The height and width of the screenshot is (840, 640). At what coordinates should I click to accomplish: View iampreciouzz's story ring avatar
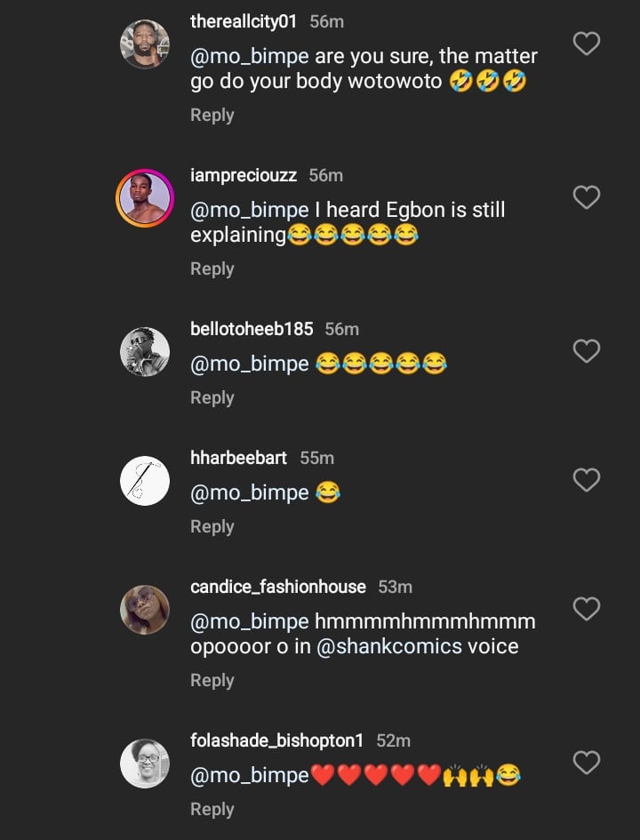click(x=145, y=197)
